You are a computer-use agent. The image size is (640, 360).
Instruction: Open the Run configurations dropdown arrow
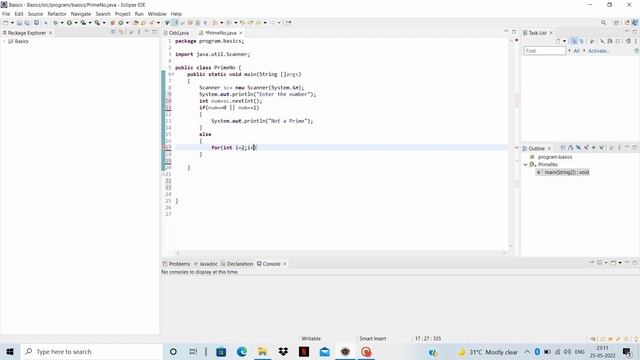(x=76, y=23)
